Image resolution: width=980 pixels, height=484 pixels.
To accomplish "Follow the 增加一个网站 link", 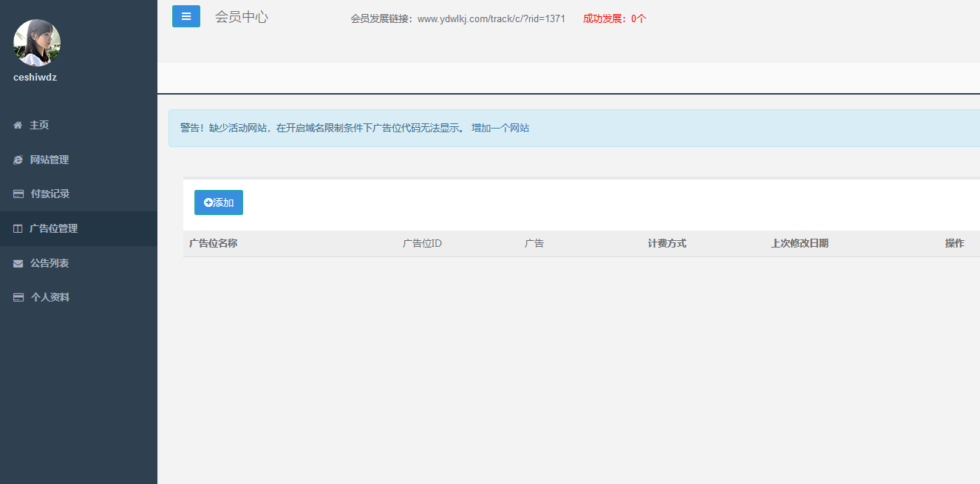I will click(x=500, y=128).
